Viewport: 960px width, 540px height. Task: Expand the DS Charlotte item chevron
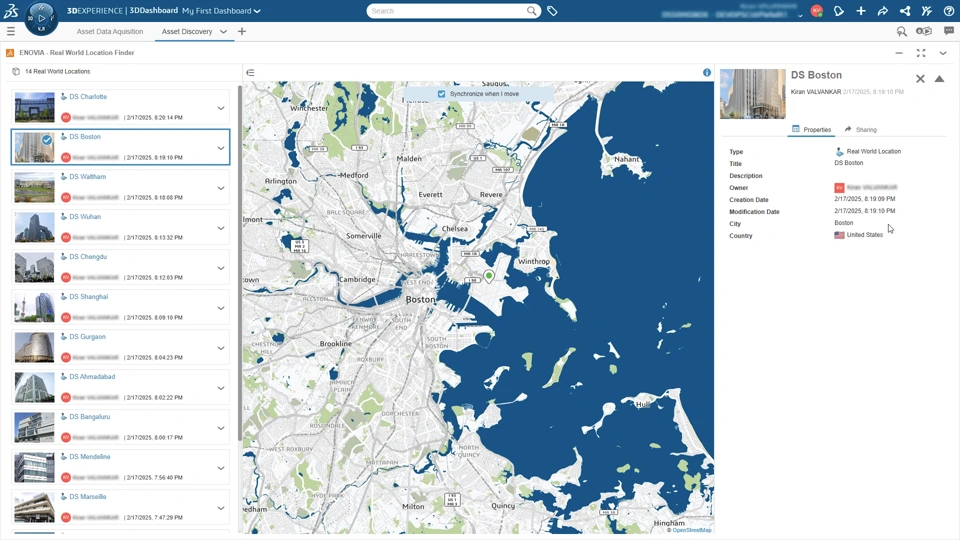(221, 108)
